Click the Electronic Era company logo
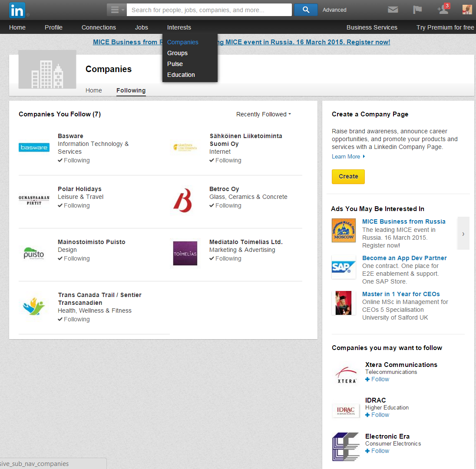The height and width of the screenshot is (469, 476). (x=346, y=446)
